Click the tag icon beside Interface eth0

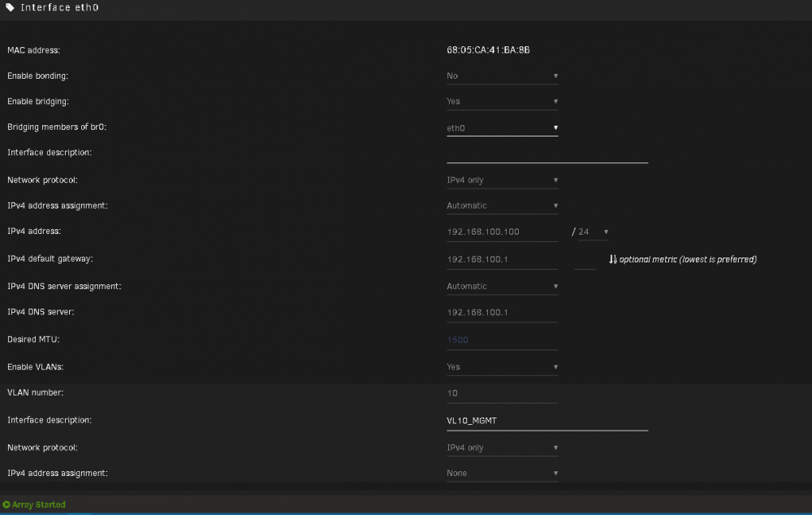[10, 7]
